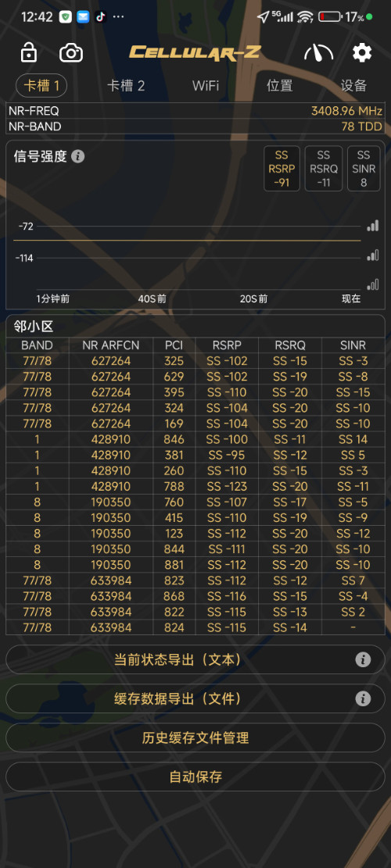Image resolution: width=391 pixels, height=868 pixels.
Task: Click the 现在 chart axis label
Action: [351, 299]
